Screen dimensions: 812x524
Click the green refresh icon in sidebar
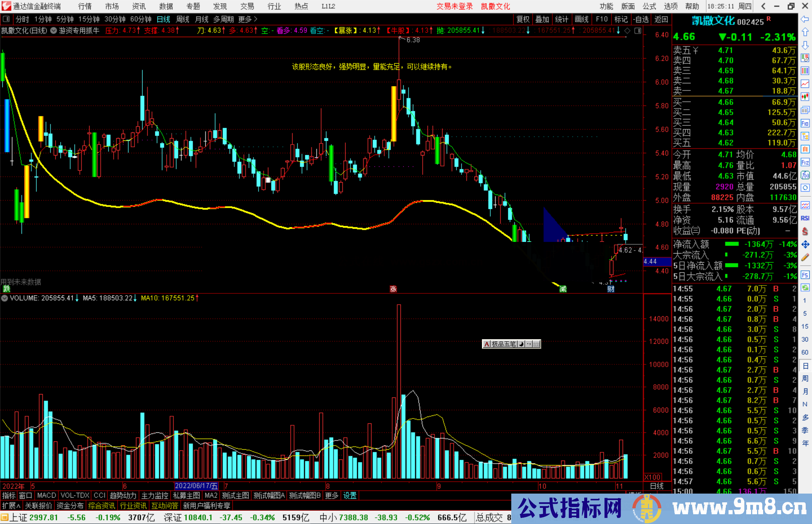tap(805, 288)
